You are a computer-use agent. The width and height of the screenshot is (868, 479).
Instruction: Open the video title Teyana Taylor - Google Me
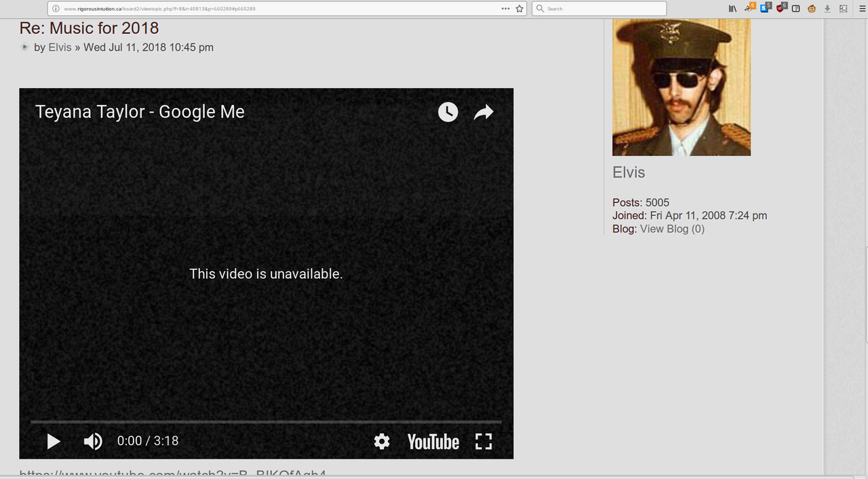point(140,112)
